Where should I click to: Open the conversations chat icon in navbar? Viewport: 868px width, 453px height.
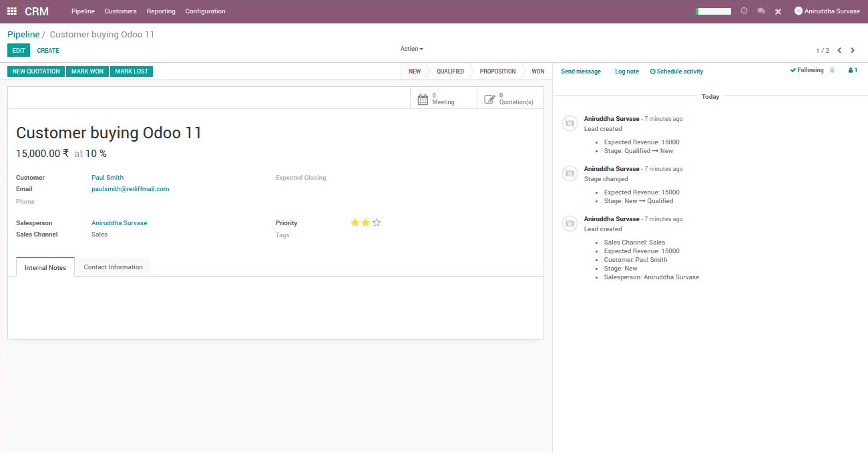pos(761,11)
